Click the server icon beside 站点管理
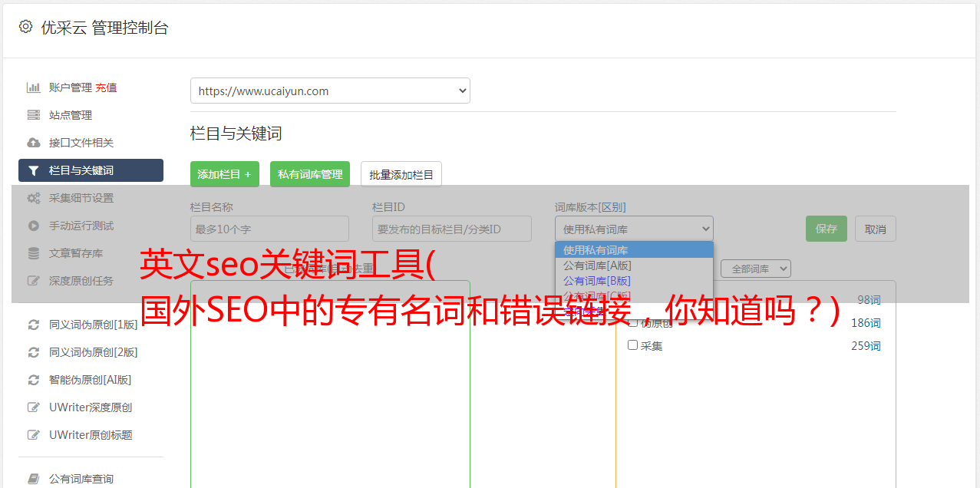980x488 pixels. (x=34, y=115)
